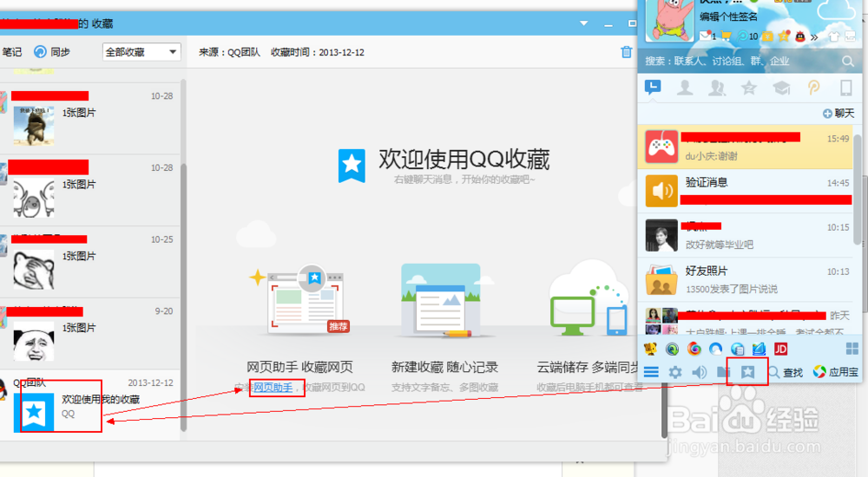This screenshot has height=477, width=868.
Task: Launch the colorful swirl browser app icon
Action: click(x=694, y=350)
